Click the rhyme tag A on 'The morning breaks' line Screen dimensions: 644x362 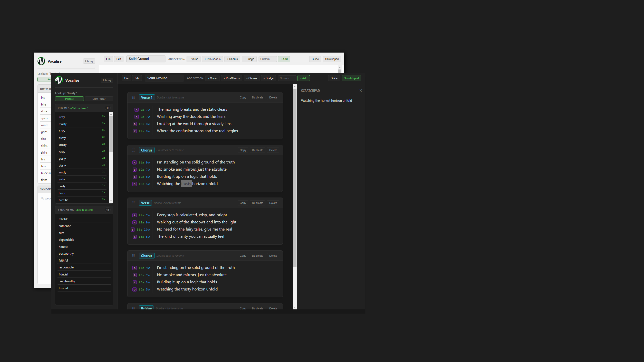136,110
